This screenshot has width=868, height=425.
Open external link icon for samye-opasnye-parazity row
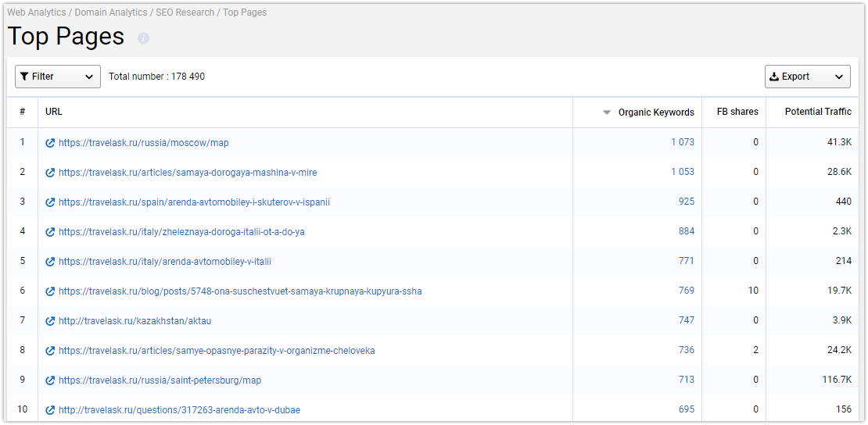click(50, 351)
